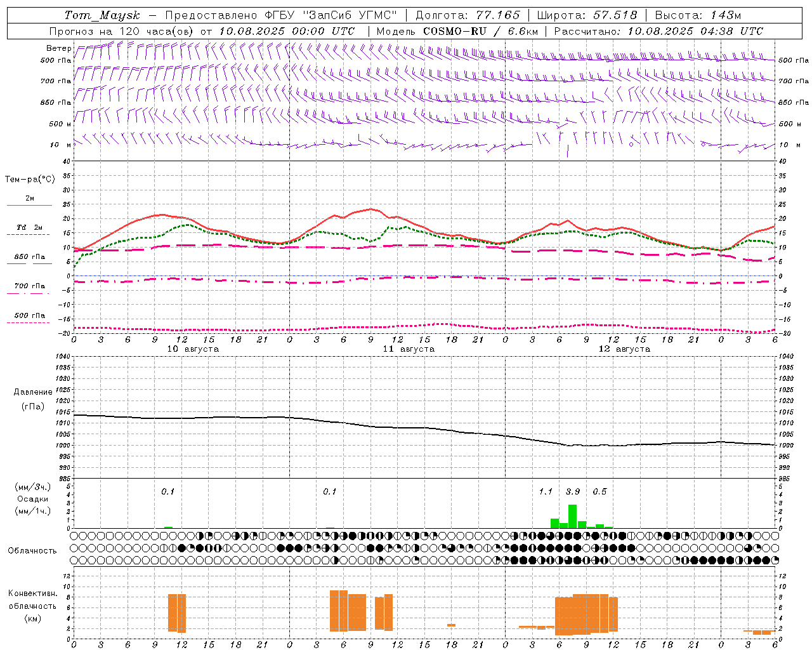Click the left 500 м wind level label
The width and height of the screenshot is (812, 650).
pyautogui.click(x=60, y=124)
